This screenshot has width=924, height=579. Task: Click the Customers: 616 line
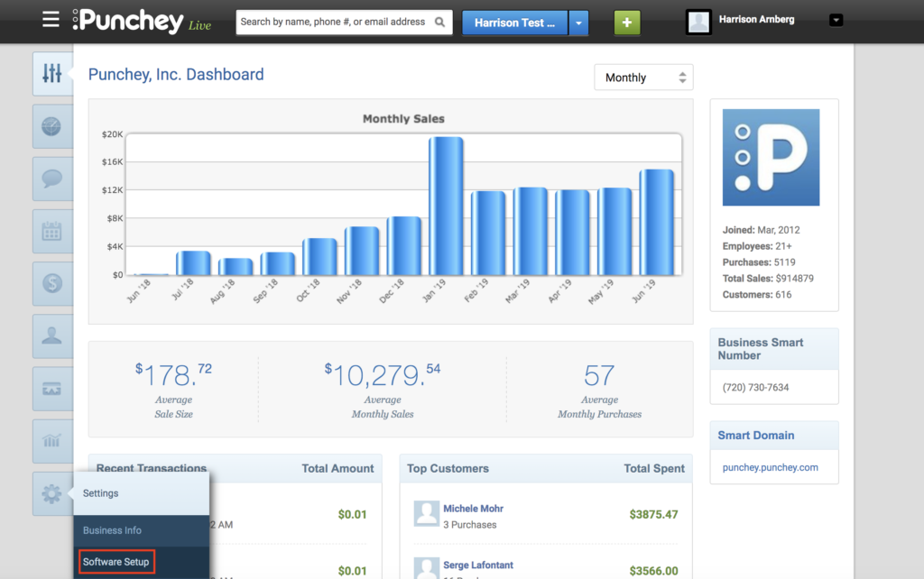pos(757,295)
